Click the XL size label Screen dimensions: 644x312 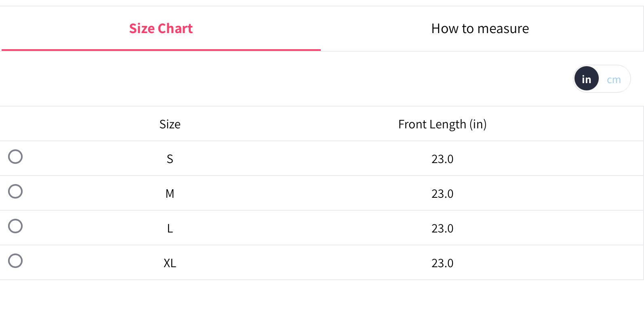tap(170, 263)
